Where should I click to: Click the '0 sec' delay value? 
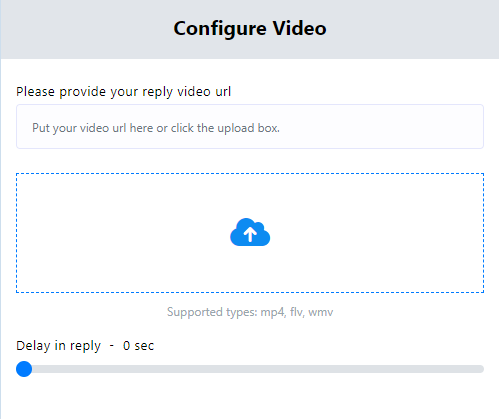pyautogui.click(x=138, y=346)
